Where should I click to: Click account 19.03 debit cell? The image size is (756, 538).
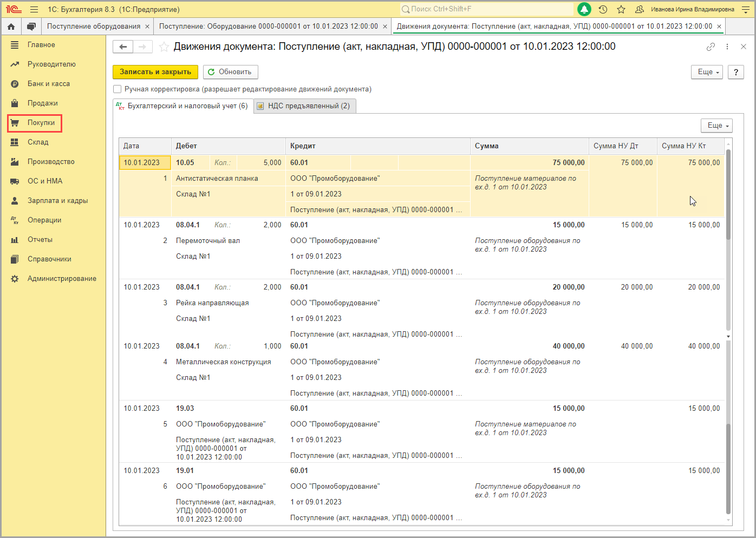click(185, 409)
